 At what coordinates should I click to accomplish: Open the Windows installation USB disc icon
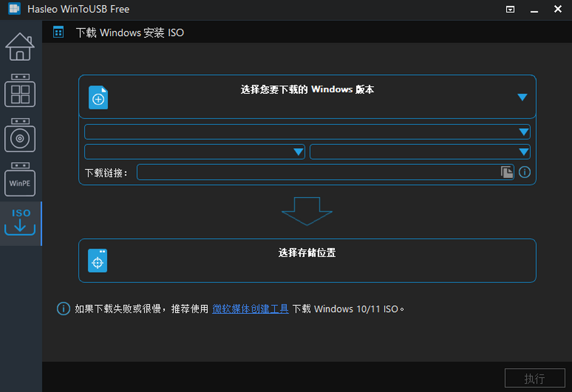tap(20, 136)
